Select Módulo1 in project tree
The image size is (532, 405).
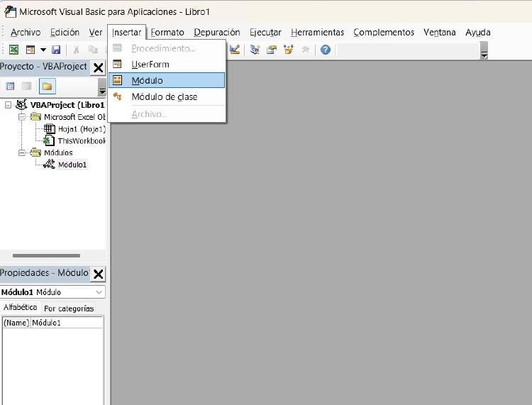pos(72,165)
